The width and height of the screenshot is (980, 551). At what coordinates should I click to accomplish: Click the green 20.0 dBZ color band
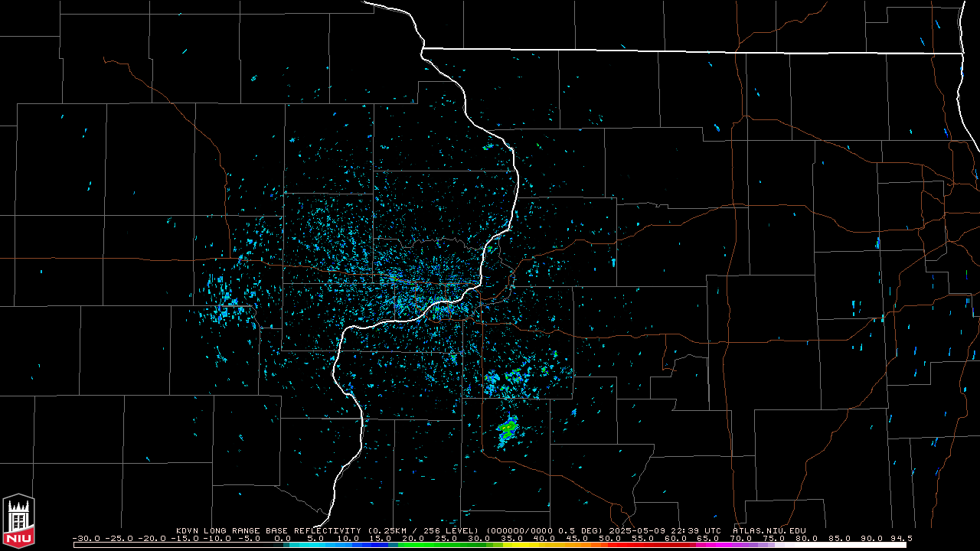[x=414, y=545]
